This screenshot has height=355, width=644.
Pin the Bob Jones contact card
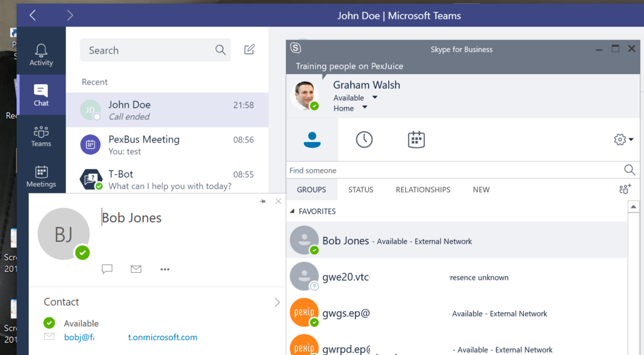click(x=262, y=201)
